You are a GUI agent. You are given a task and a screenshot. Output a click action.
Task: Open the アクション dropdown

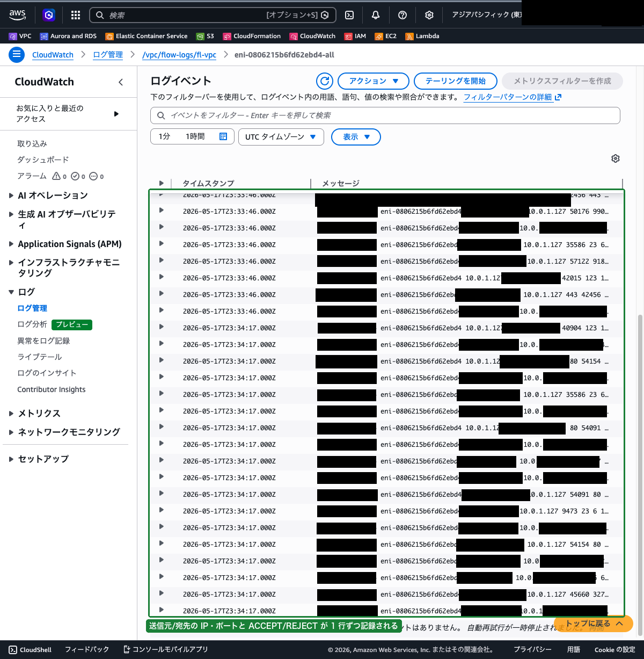(x=374, y=81)
